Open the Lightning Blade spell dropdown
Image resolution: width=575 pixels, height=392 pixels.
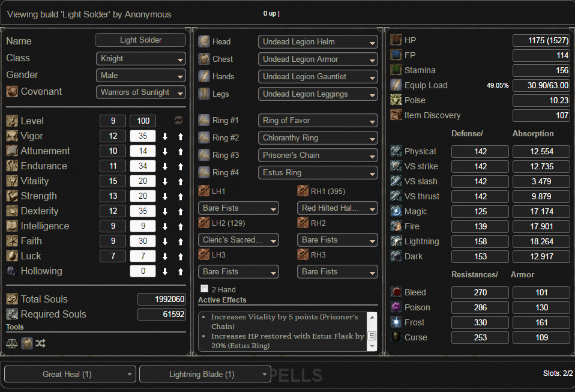(x=205, y=374)
